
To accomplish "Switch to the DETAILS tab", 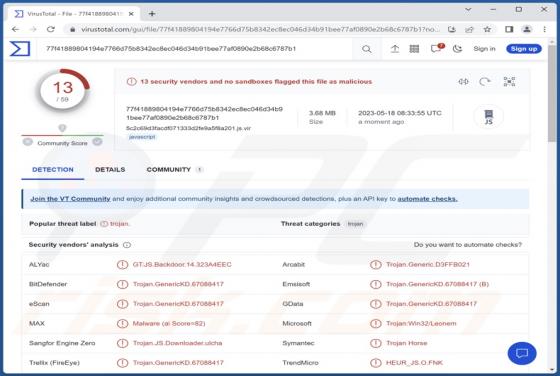I will click(110, 170).
